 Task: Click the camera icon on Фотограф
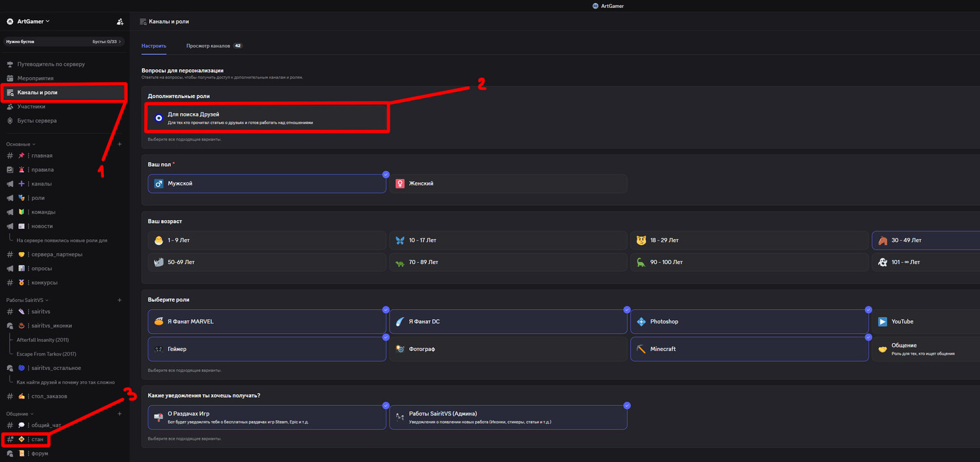pyautogui.click(x=399, y=349)
